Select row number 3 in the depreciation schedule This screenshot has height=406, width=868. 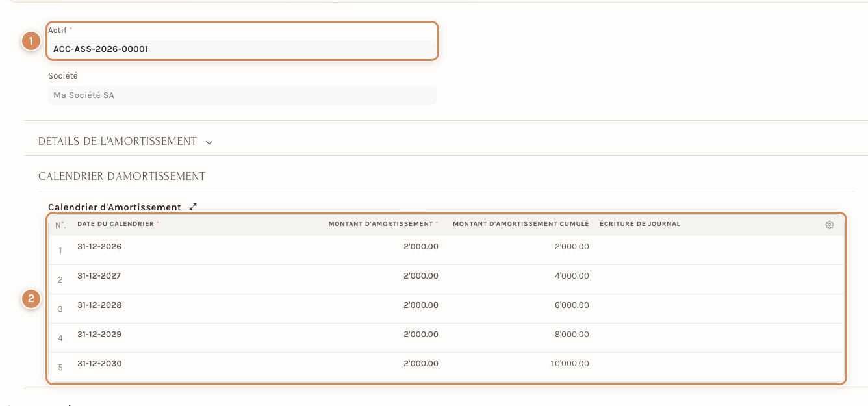pos(60,309)
